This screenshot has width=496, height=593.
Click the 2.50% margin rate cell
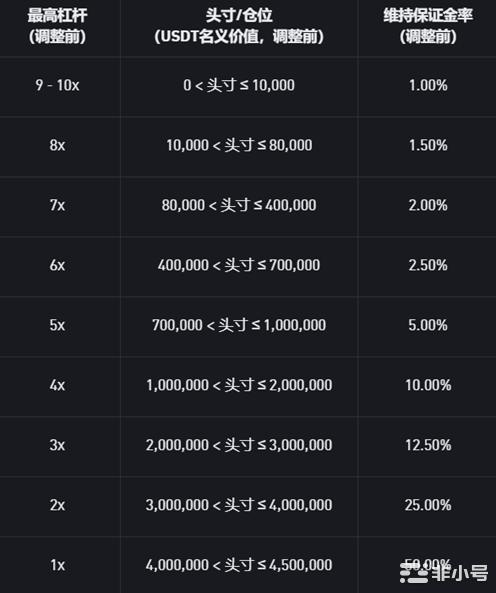point(428,265)
